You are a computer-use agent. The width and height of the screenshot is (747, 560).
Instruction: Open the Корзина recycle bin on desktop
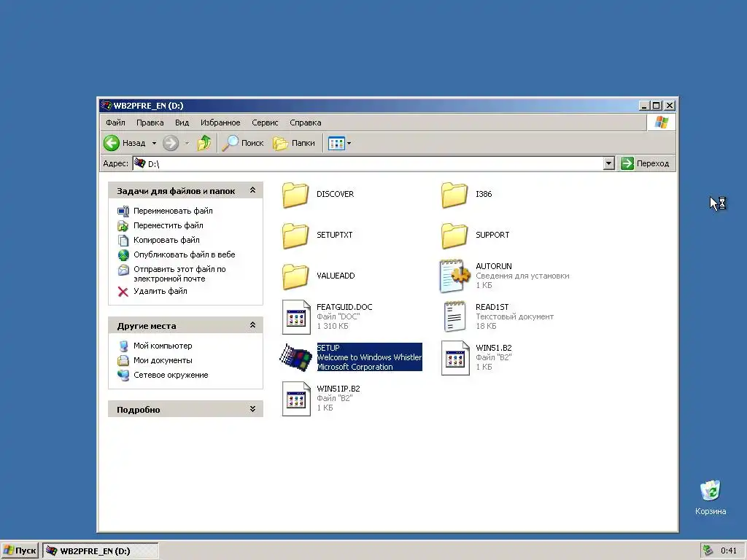[711, 497]
